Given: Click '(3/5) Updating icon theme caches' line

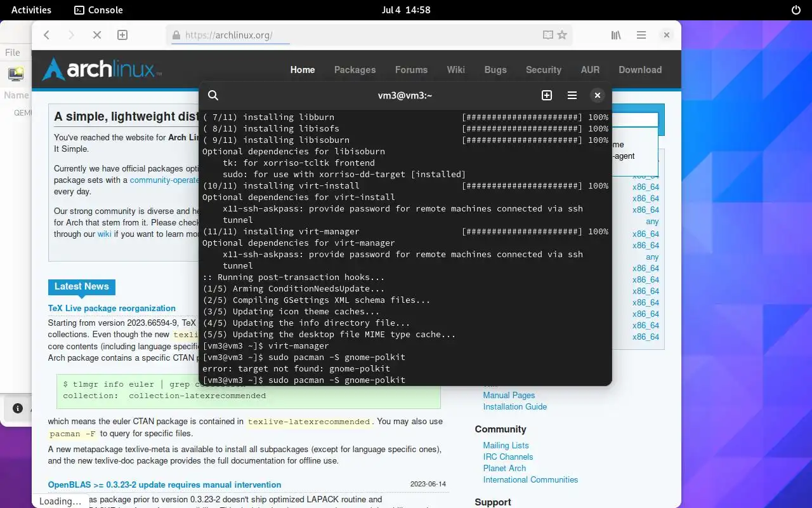Looking at the screenshot, I should click(291, 311).
